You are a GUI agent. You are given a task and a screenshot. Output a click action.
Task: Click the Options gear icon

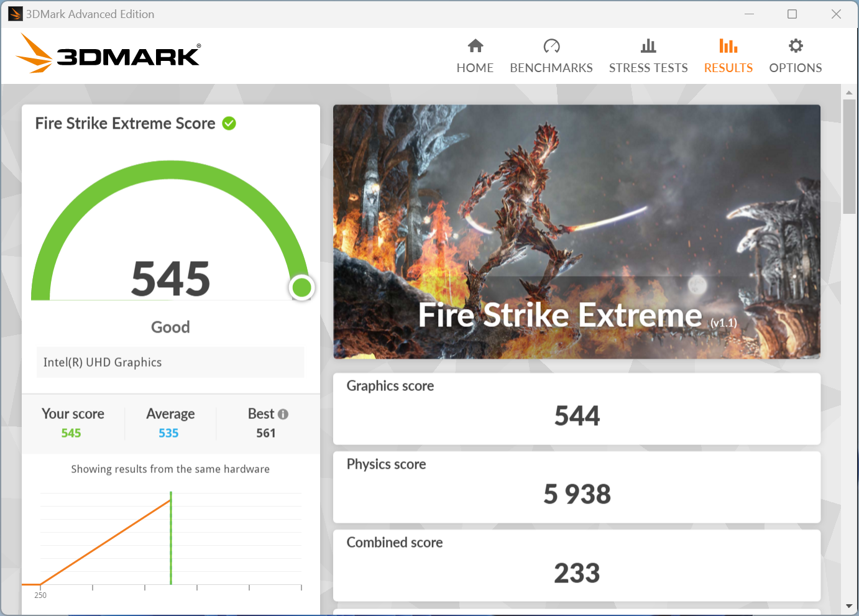coord(796,46)
